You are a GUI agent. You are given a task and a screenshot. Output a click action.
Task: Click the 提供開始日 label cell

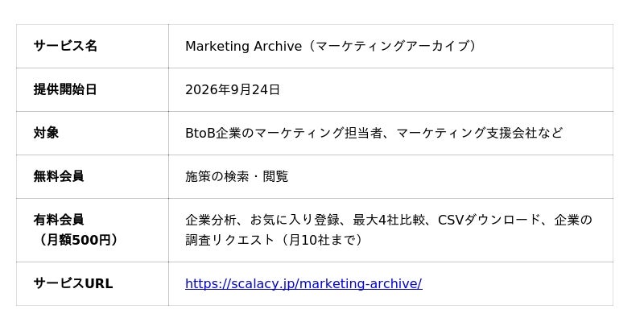point(93,89)
